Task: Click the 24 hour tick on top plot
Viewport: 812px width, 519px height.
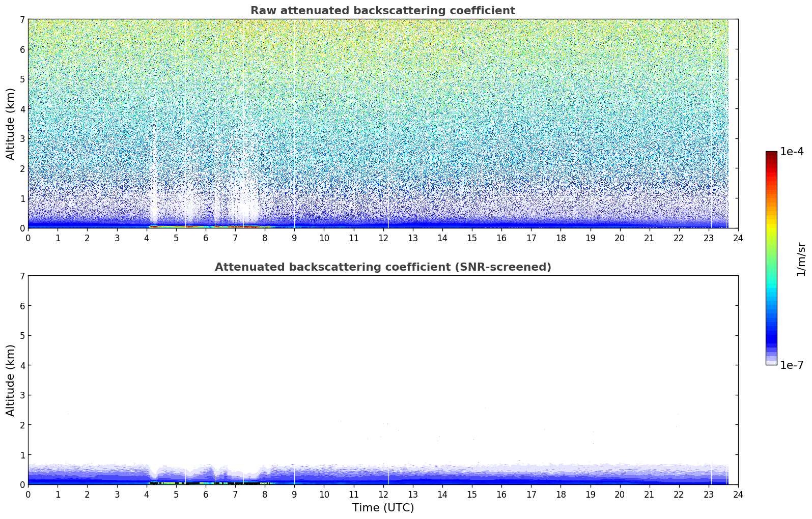Action: point(738,238)
